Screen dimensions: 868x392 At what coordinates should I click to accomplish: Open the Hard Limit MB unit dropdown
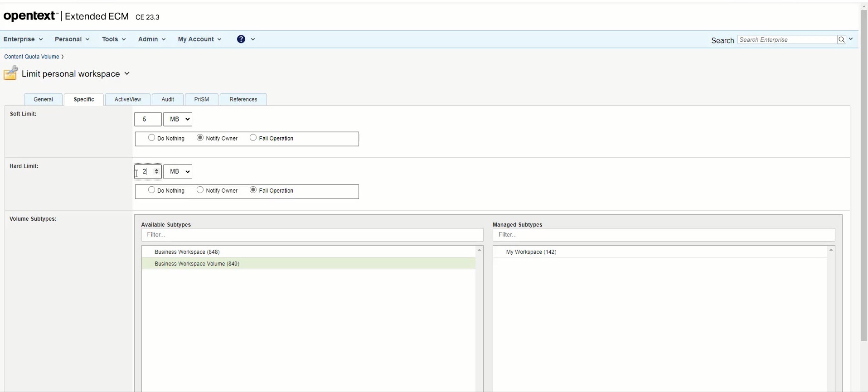(177, 171)
